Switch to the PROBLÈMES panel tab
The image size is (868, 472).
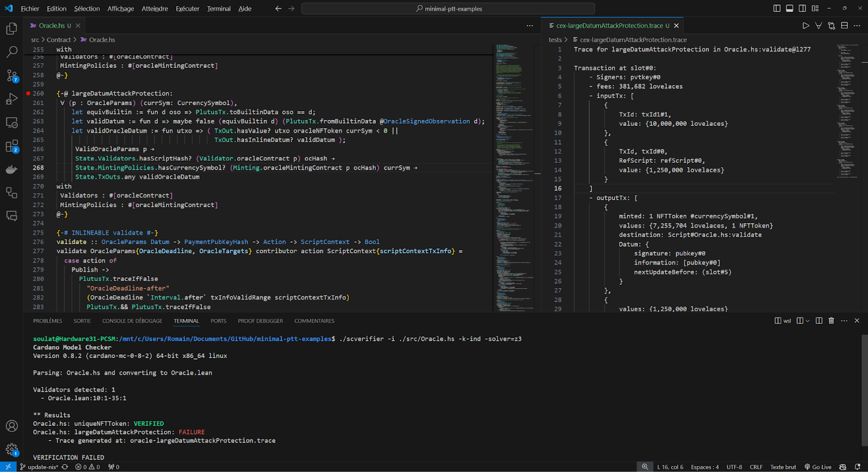[x=48, y=321]
